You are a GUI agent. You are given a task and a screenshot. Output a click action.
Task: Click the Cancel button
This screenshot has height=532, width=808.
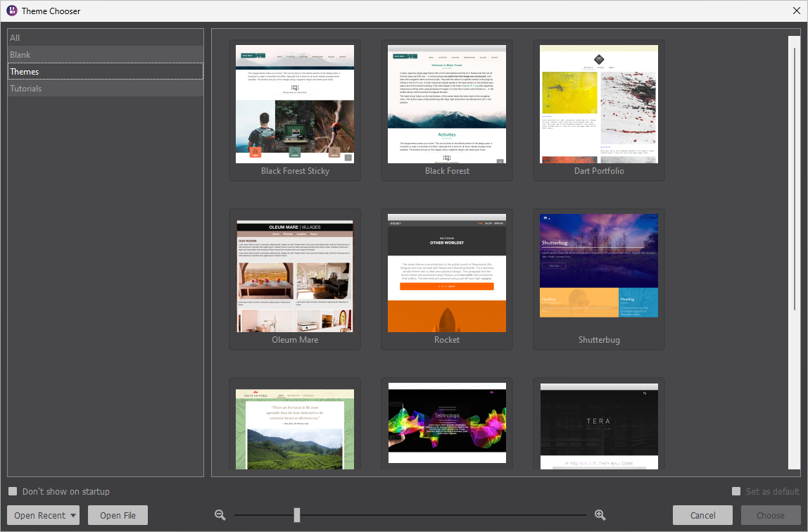[702, 514]
